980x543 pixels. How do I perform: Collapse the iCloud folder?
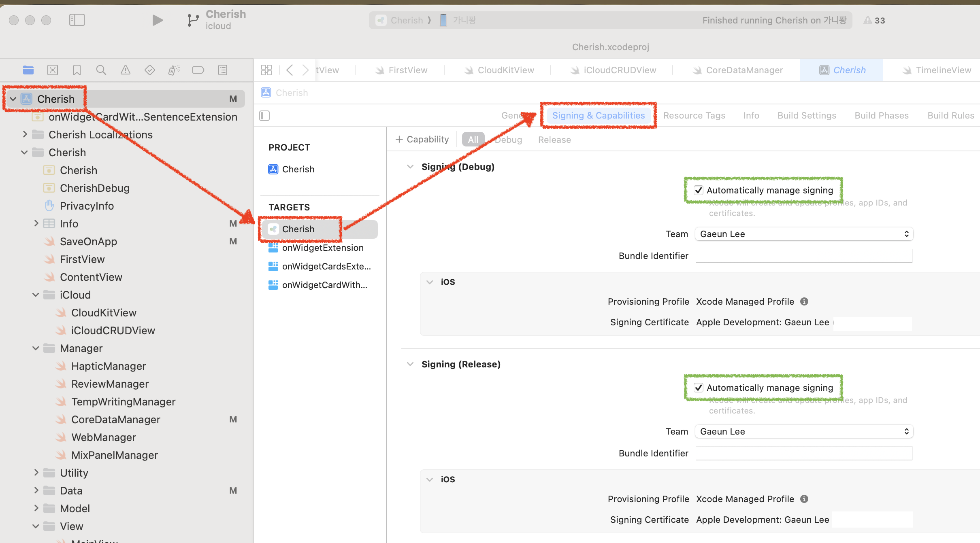36,295
